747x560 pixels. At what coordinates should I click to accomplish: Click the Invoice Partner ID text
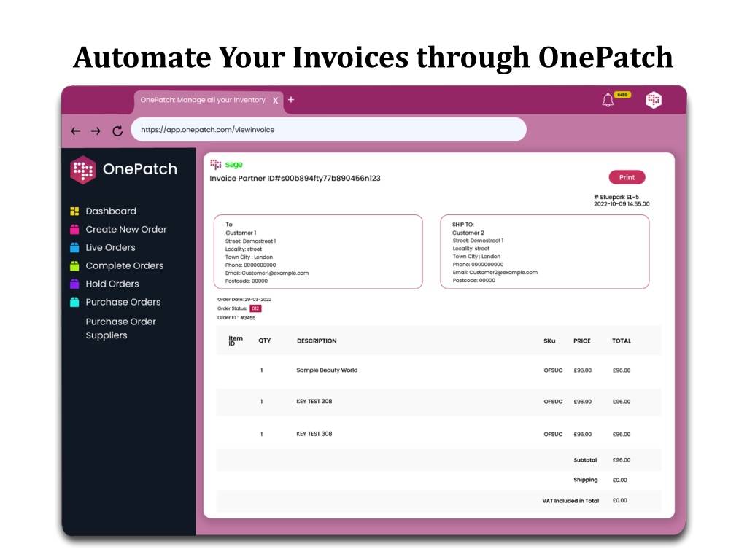[295, 178]
